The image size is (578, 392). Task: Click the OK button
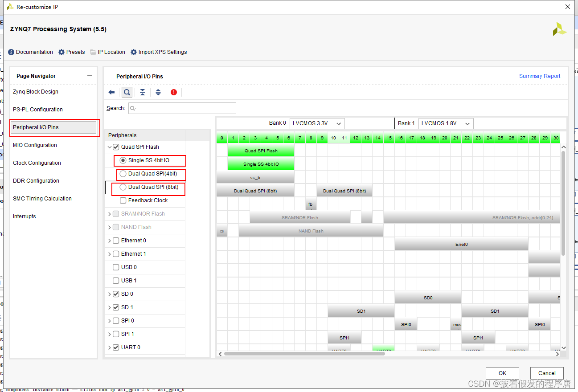click(x=502, y=373)
